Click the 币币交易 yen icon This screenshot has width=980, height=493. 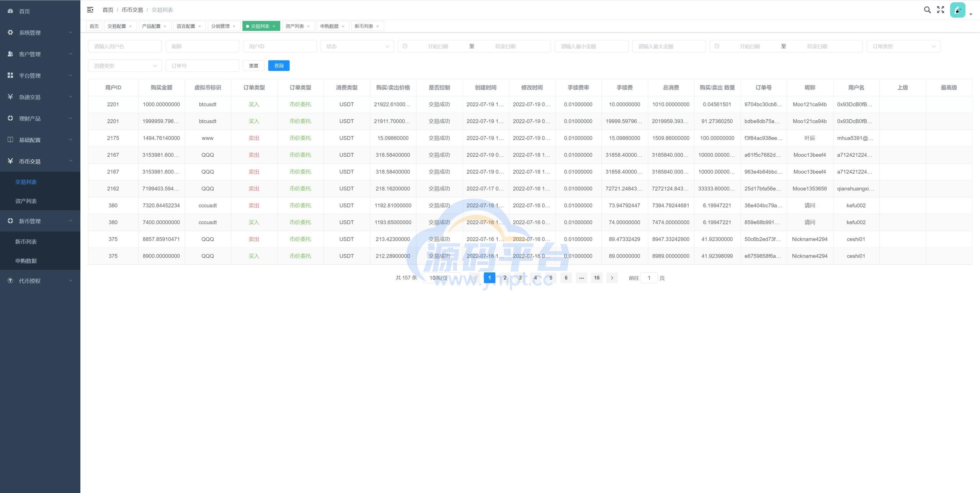pos(10,161)
